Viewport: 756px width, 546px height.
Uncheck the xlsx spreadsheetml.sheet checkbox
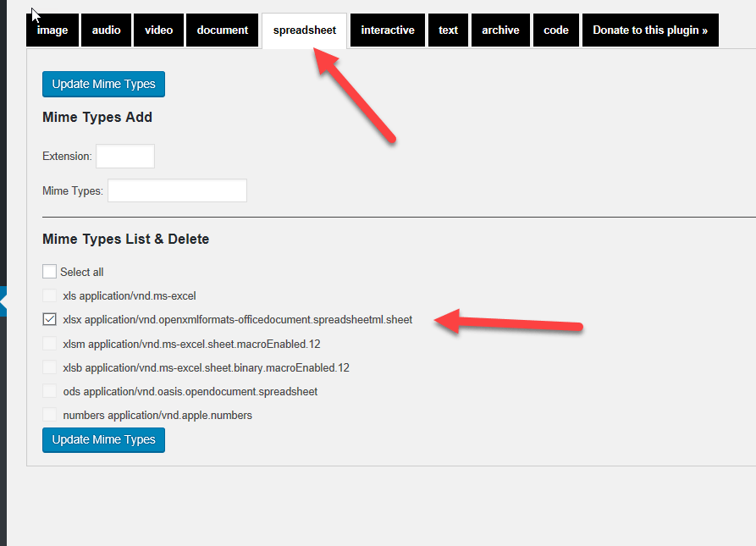click(50, 319)
